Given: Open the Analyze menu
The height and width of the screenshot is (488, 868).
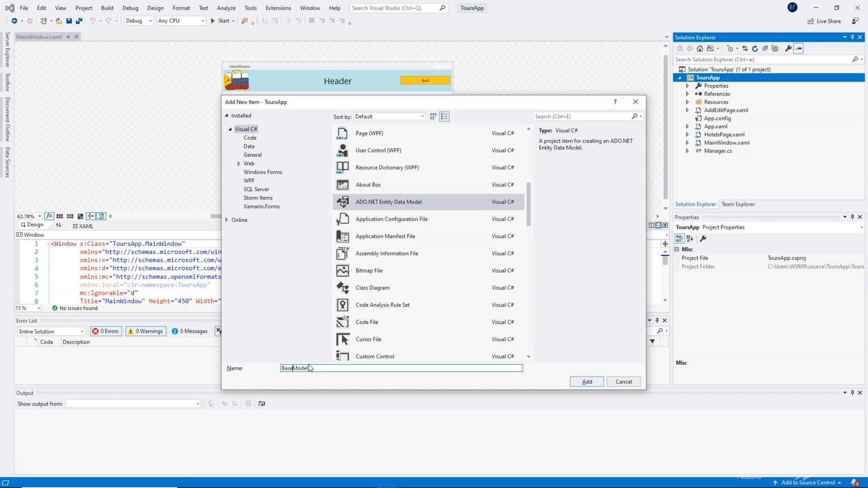Looking at the screenshot, I should (226, 8).
